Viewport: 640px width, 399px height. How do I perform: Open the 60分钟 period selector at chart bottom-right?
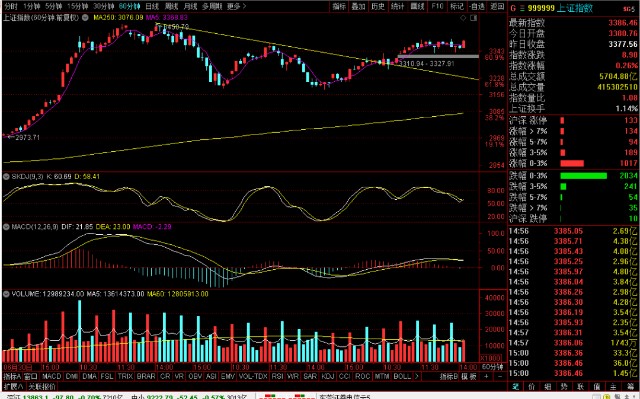pyautogui.click(x=492, y=367)
